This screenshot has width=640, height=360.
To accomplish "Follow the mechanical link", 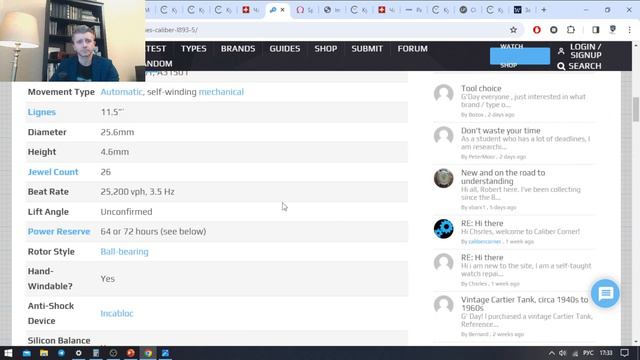I will point(221,92).
